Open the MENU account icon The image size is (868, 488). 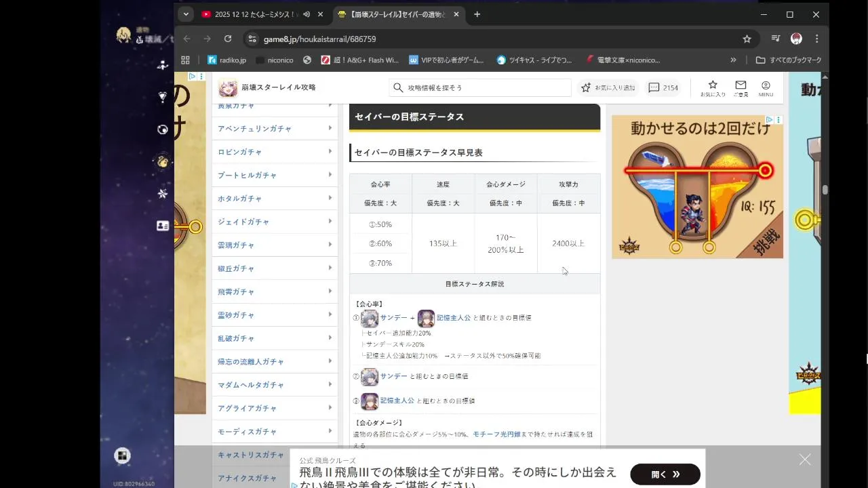[x=766, y=88]
